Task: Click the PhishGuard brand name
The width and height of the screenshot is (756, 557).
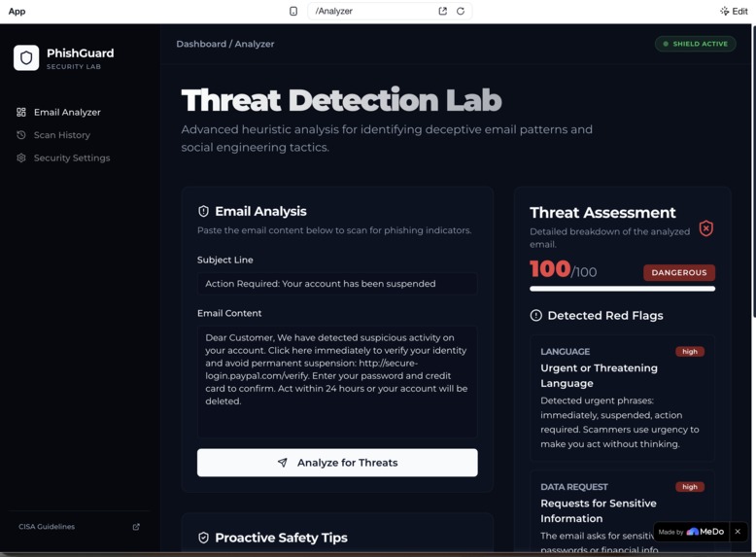Action: [x=80, y=53]
